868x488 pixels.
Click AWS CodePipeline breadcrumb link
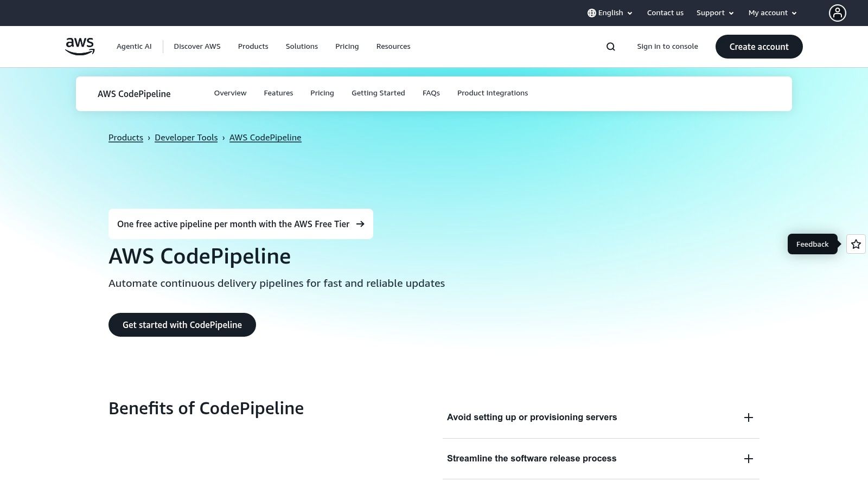pyautogui.click(x=265, y=138)
